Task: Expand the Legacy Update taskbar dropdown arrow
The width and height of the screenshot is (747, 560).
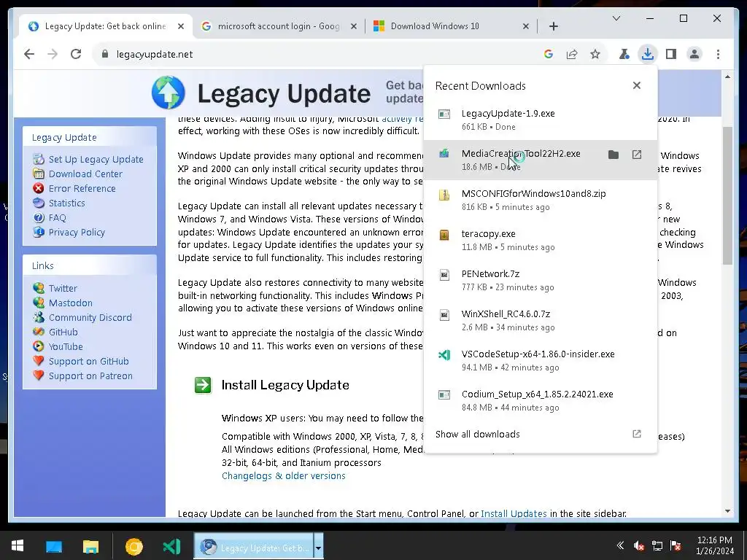Action: tap(318, 547)
